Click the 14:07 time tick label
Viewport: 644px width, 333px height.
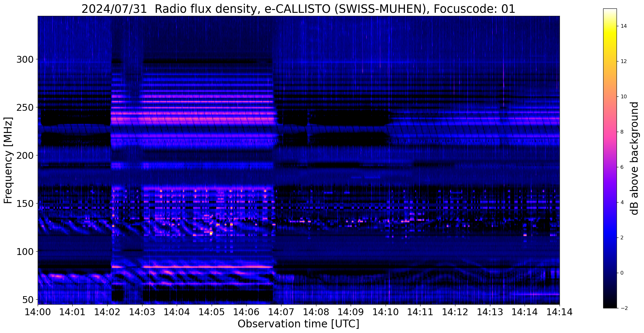pyautogui.click(x=281, y=312)
